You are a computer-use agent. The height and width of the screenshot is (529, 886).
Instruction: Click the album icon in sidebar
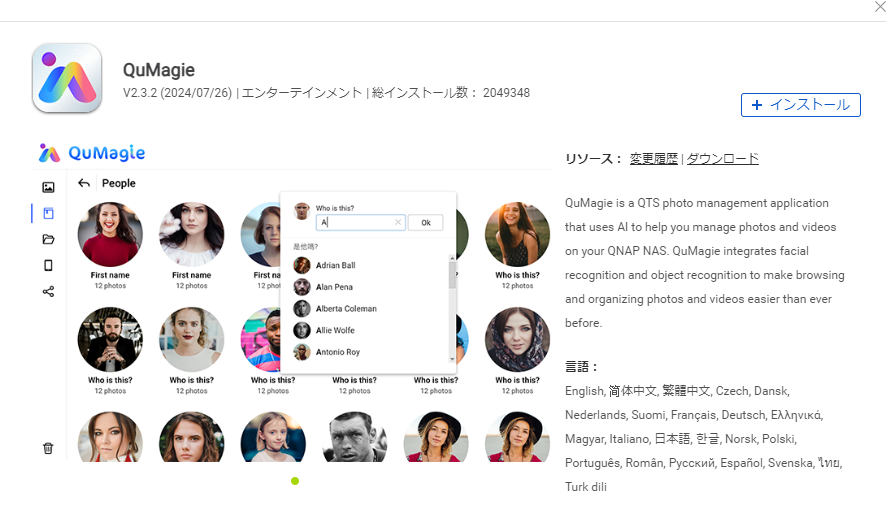pos(49,213)
